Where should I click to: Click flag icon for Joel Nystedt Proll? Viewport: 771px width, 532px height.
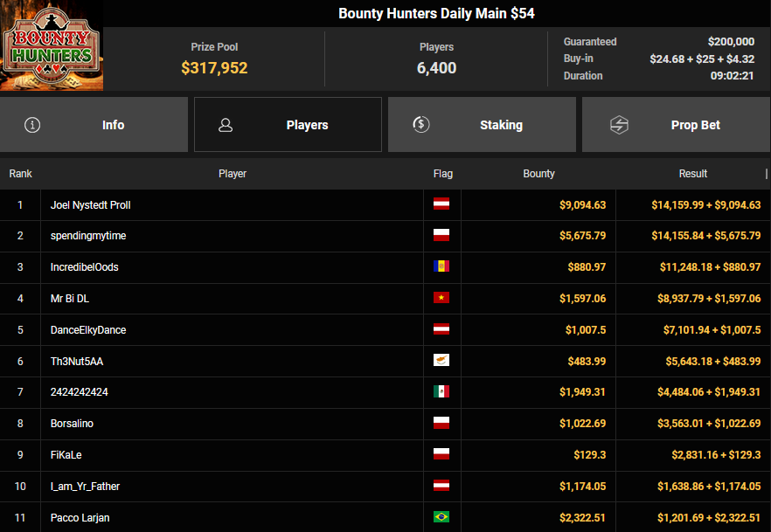click(441, 204)
